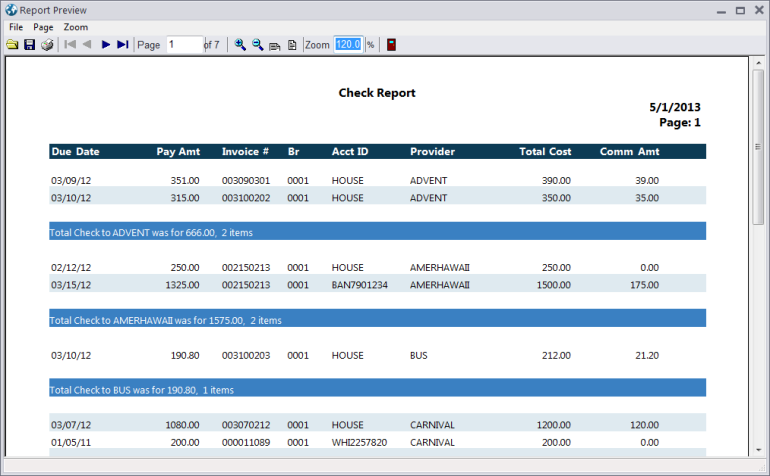Select the fit page width icon
This screenshot has width=770, height=476.
(x=275, y=46)
